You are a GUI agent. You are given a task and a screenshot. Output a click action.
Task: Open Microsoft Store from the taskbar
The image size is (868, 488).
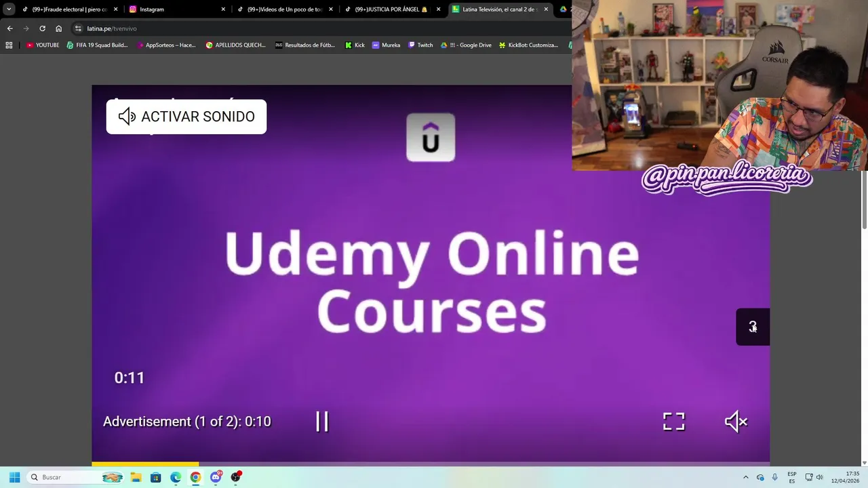coord(155,477)
